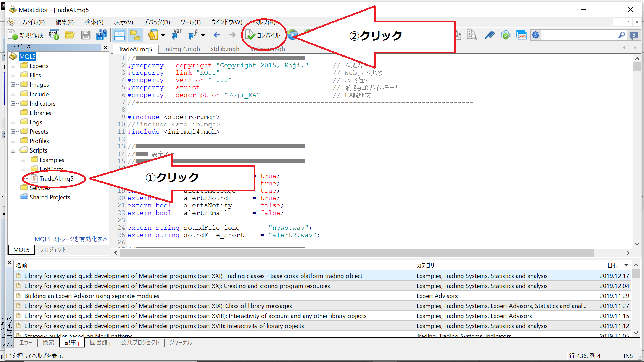Click the Save All floppy disks icon
The height and width of the screenshot is (362, 644).
[101, 35]
